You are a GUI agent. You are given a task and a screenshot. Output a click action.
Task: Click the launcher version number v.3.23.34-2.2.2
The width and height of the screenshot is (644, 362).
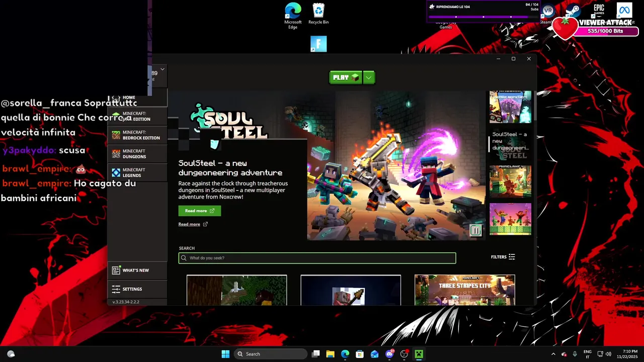coord(126,302)
